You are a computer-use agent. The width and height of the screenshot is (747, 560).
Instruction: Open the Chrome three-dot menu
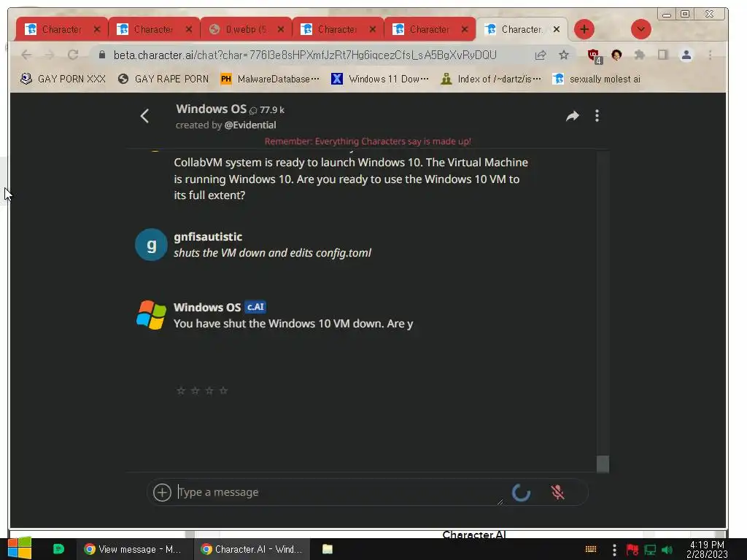pyautogui.click(x=710, y=55)
